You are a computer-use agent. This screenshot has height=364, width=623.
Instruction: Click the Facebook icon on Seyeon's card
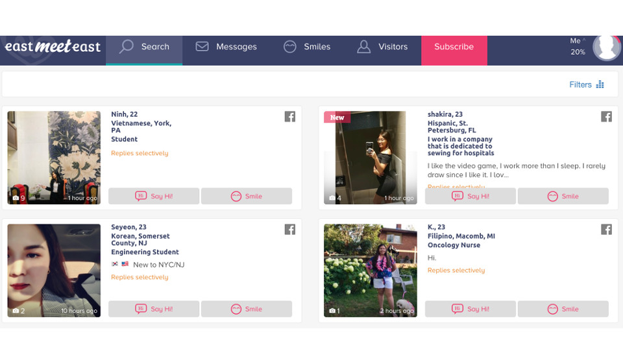click(290, 230)
